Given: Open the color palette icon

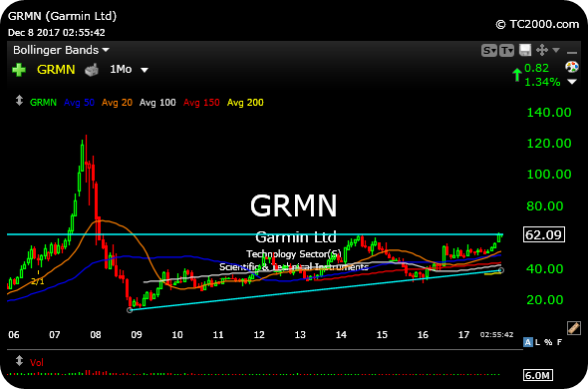Looking at the screenshot, I should (x=572, y=67).
